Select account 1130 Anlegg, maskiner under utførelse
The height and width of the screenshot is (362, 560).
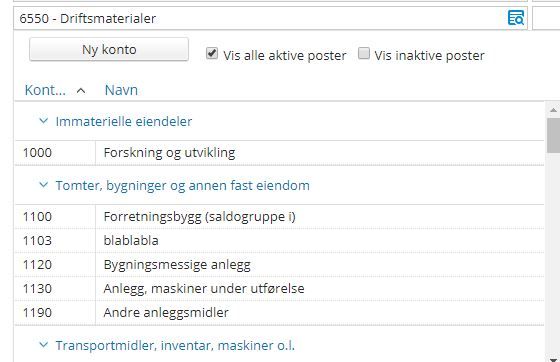pos(279,288)
